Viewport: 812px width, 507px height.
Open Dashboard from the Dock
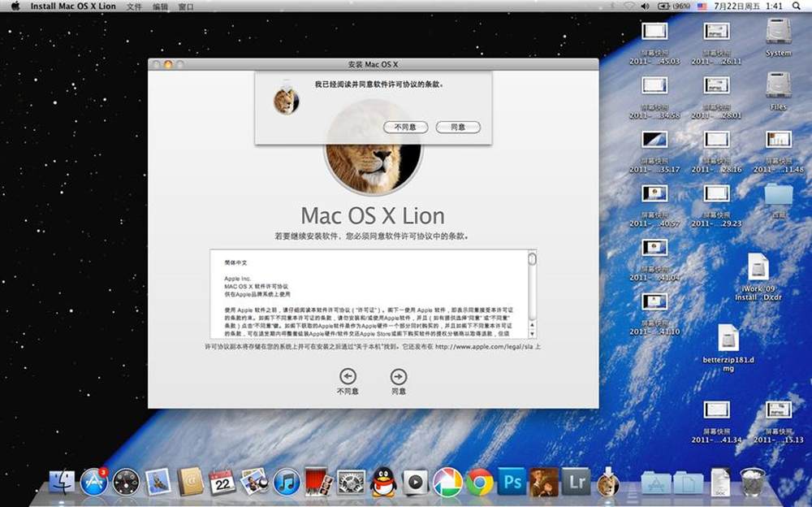tap(126, 483)
